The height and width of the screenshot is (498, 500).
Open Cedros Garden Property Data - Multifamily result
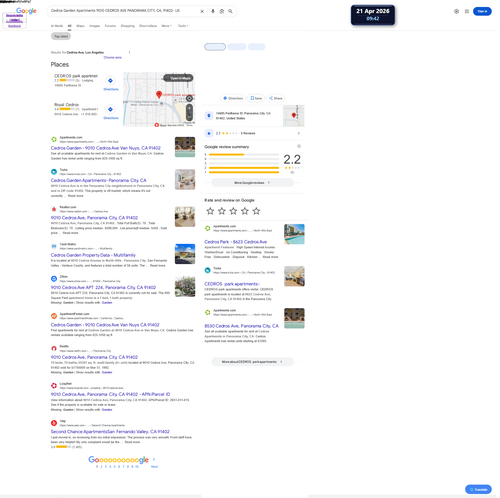coord(93,255)
